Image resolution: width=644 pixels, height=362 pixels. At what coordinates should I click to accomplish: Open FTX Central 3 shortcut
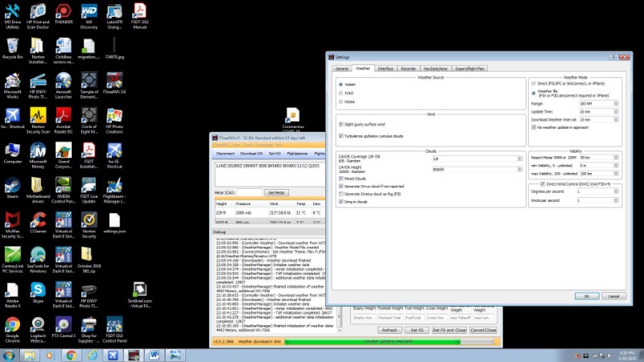64,327
